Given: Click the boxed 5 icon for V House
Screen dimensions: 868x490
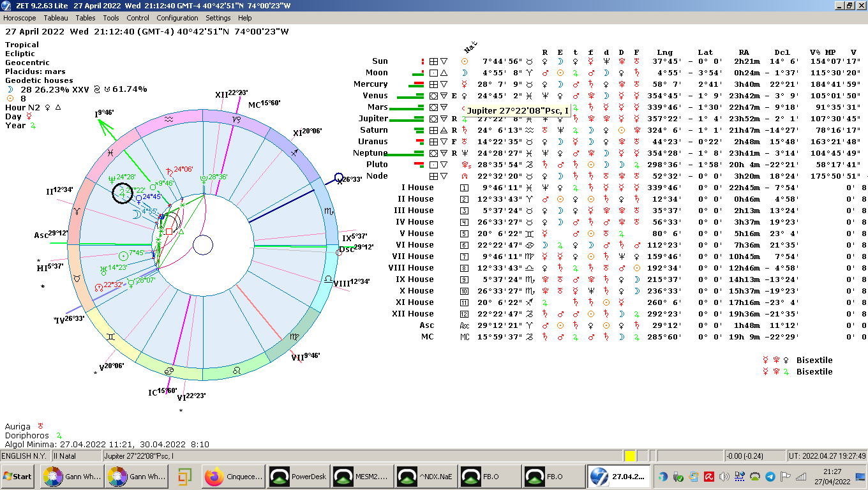Looking at the screenshot, I should tap(465, 234).
